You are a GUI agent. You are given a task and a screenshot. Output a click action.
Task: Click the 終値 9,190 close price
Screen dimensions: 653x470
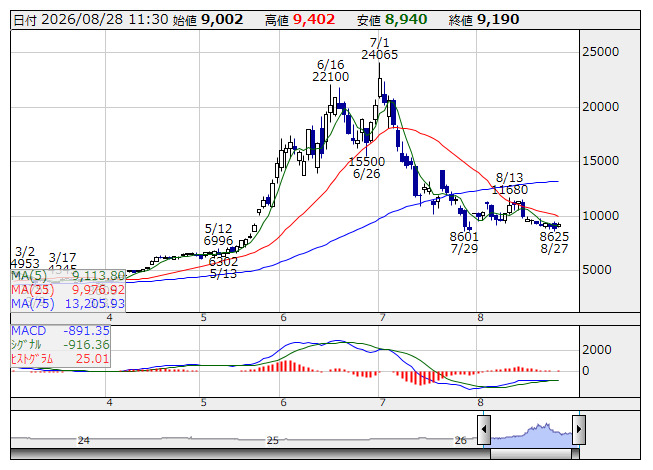484,20
